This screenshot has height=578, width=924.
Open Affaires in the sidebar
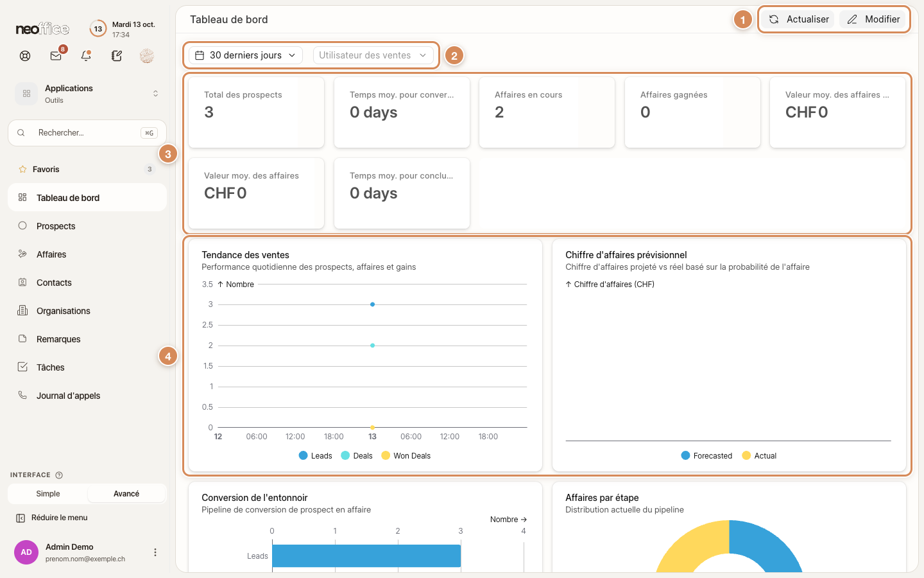(x=87, y=254)
